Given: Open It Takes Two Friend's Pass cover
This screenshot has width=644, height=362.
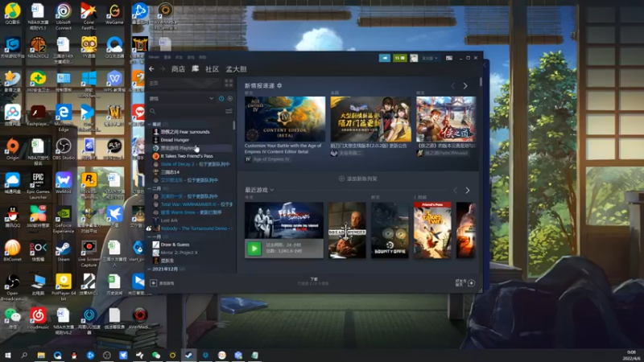Looking at the screenshot, I should 432,230.
